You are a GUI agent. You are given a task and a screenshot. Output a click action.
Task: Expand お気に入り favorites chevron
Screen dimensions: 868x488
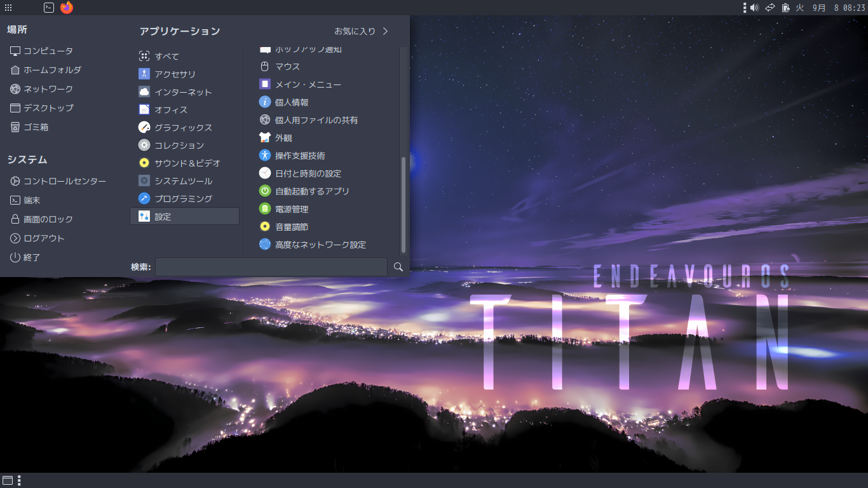(x=385, y=31)
